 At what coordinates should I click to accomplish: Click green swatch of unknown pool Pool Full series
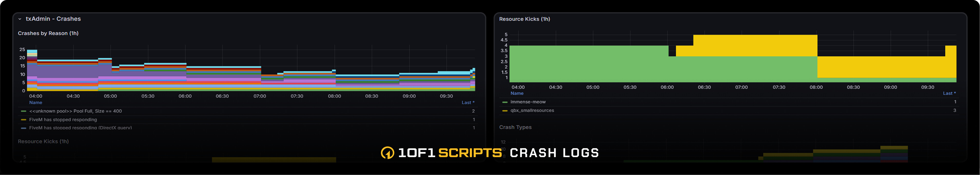click(x=24, y=111)
